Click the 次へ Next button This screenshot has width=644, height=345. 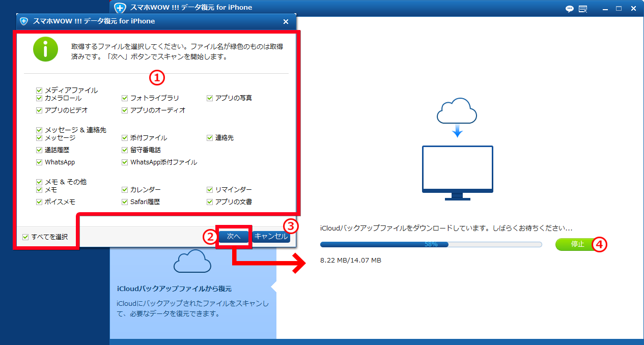(x=234, y=236)
